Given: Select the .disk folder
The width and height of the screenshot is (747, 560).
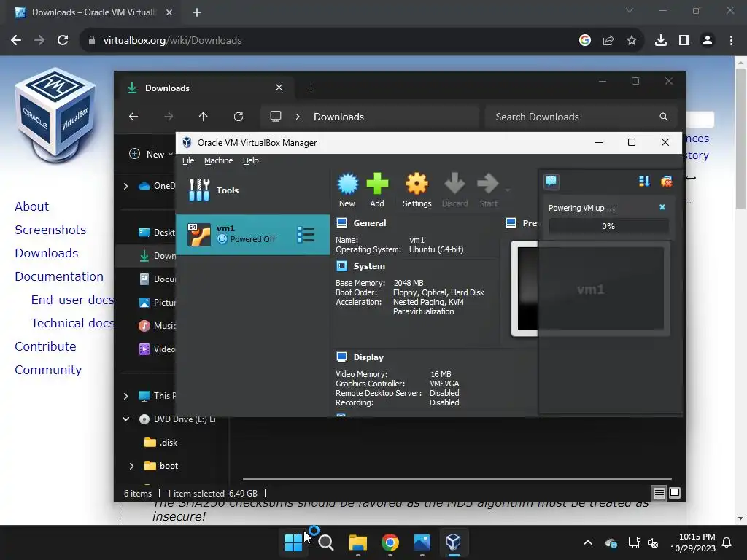Looking at the screenshot, I should (160, 443).
